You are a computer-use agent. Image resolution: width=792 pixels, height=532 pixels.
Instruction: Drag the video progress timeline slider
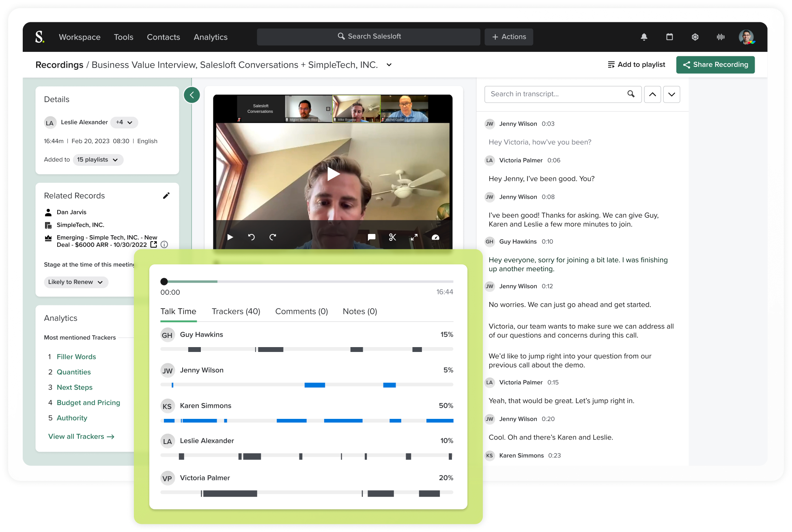165,280
